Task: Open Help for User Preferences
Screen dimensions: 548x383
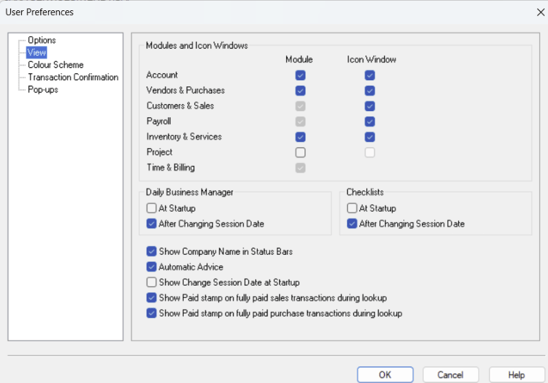Action: coord(517,375)
